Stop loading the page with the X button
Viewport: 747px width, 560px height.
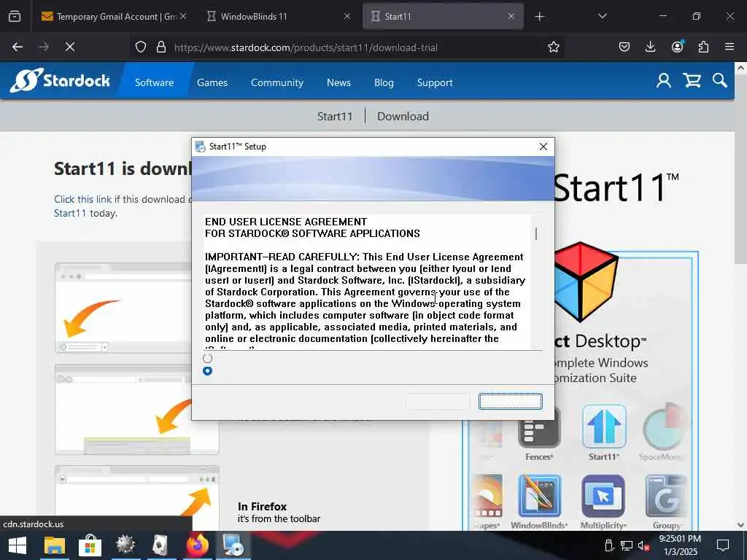pyautogui.click(x=70, y=47)
